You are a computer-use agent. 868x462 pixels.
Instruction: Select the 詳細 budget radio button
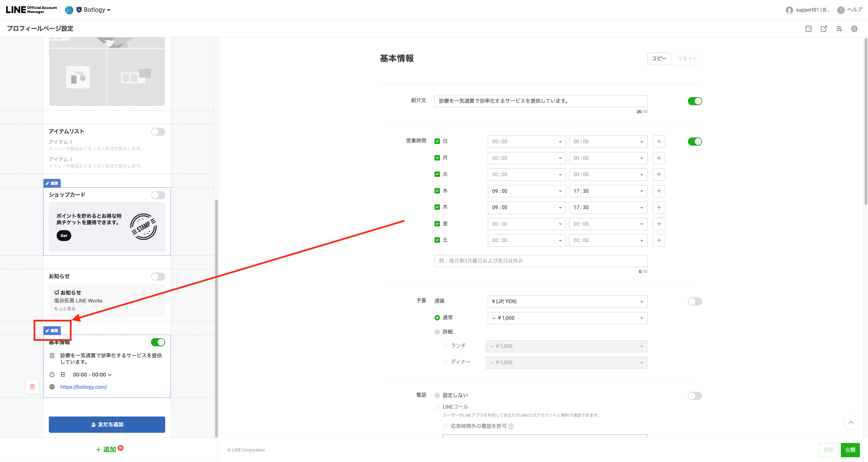click(437, 332)
